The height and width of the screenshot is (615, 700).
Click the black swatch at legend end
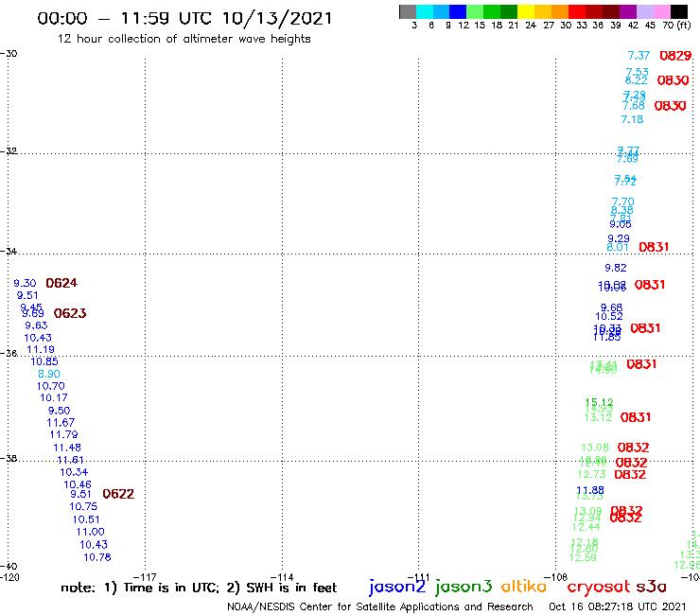pos(678,11)
